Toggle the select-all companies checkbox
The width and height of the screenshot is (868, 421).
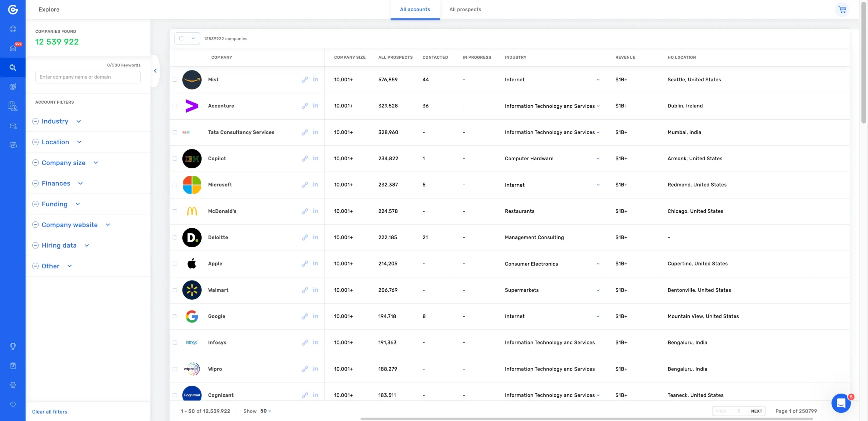coord(181,39)
